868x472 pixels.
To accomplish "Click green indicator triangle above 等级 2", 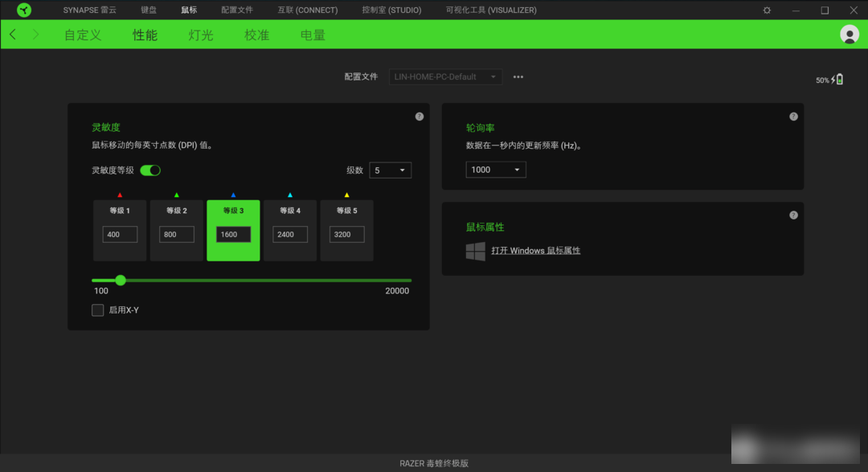I will click(x=177, y=195).
